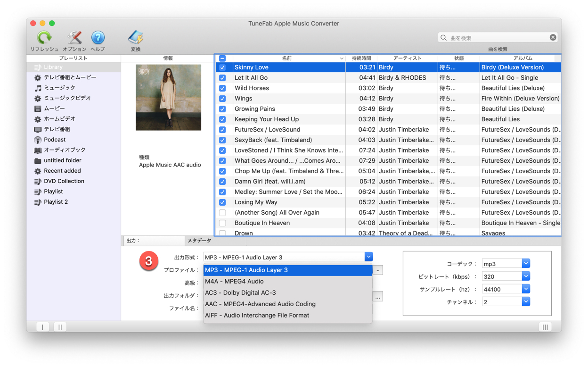
Task: Choose AAC - MPEG4-Advanced Audio Coding option
Action: (x=288, y=304)
